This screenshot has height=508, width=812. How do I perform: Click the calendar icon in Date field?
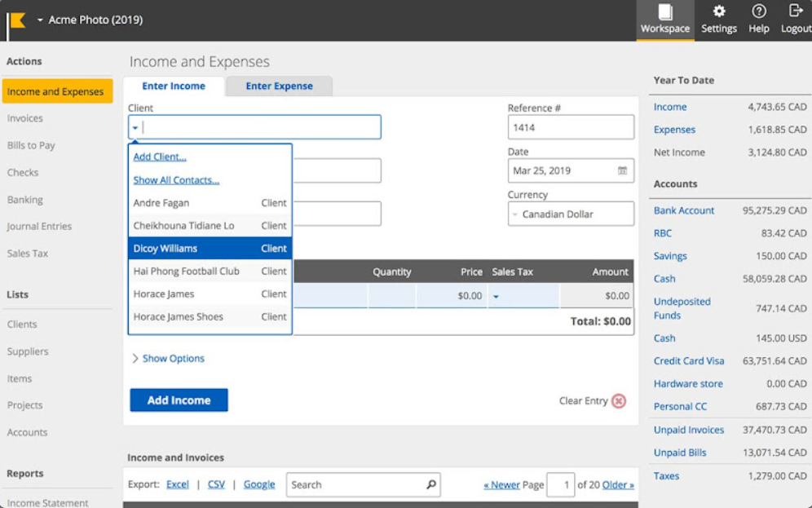(622, 171)
